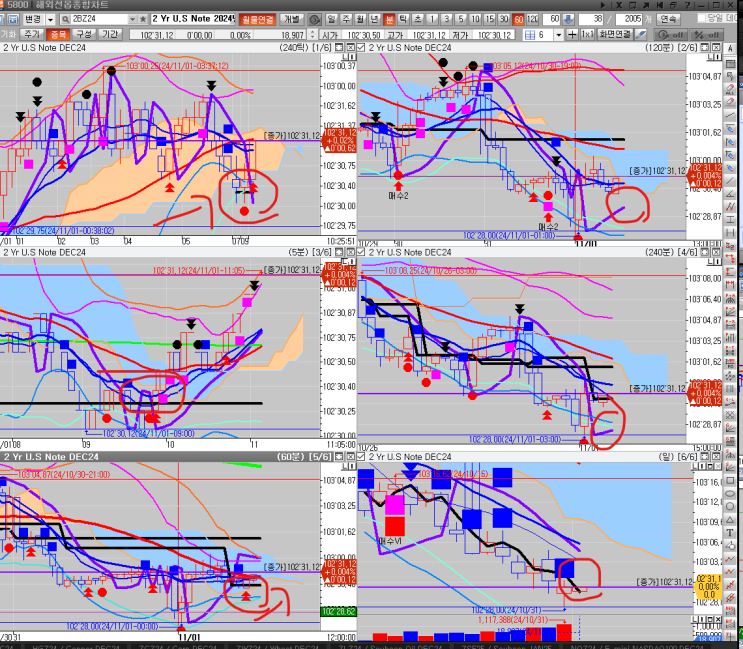Click the save layout disk icon
Image resolution: width=743 pixels, height=649 pixels.
pos(13,19)
